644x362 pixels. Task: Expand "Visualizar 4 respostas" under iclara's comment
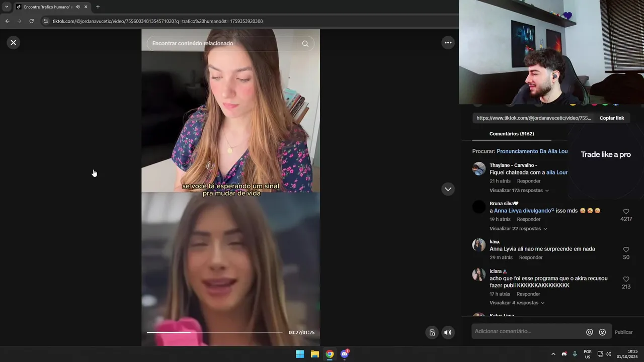tap(517, 303)
